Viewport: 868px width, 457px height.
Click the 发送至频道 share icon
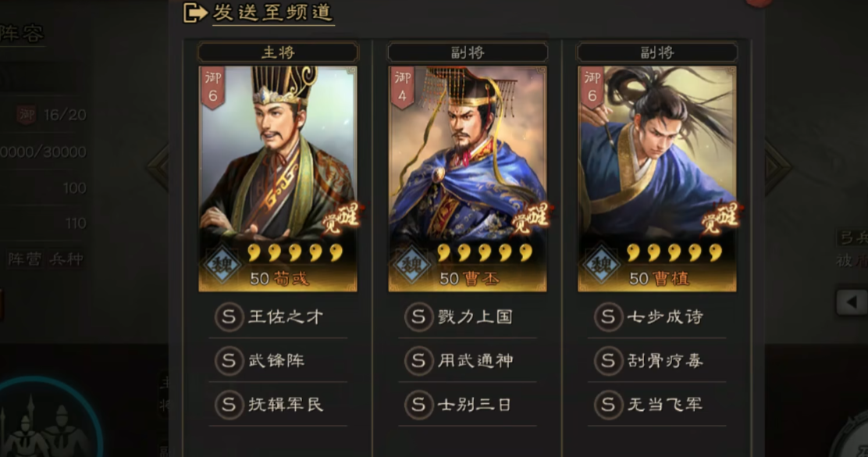click(195, 12)
